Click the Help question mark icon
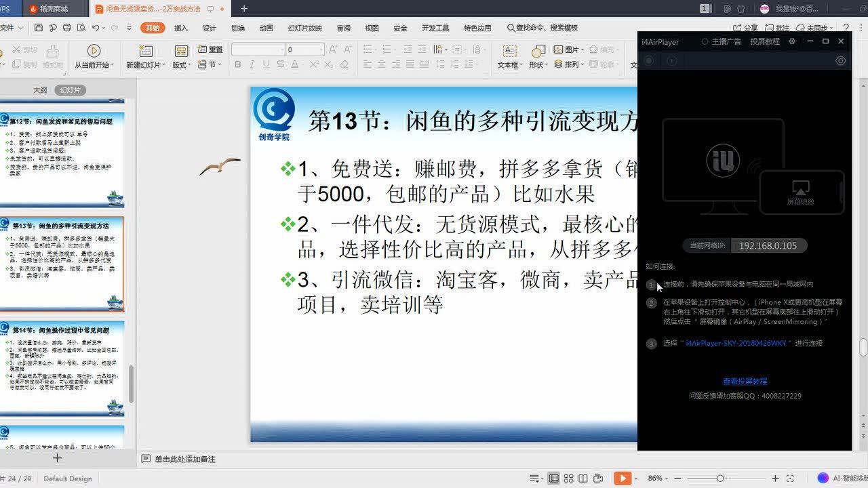The image size is (868, 488). click(847, 28)
